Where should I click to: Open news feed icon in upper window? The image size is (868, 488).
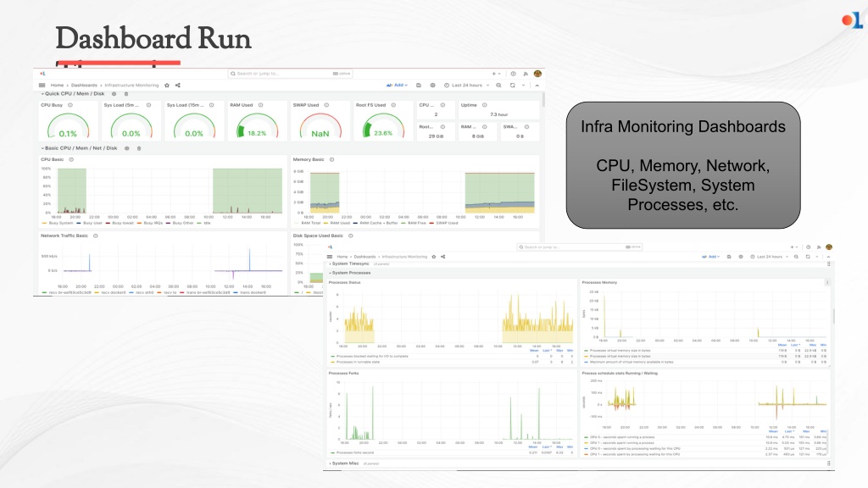click(526, 74)
